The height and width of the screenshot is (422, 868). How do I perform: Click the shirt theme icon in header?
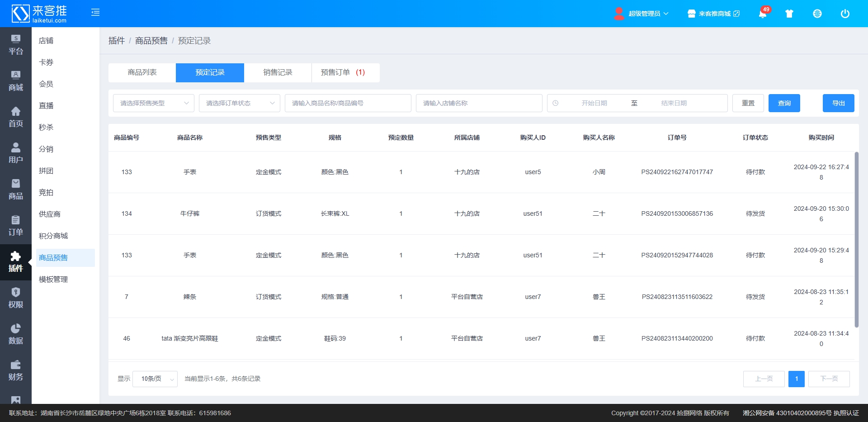click(x=789, y=14)
